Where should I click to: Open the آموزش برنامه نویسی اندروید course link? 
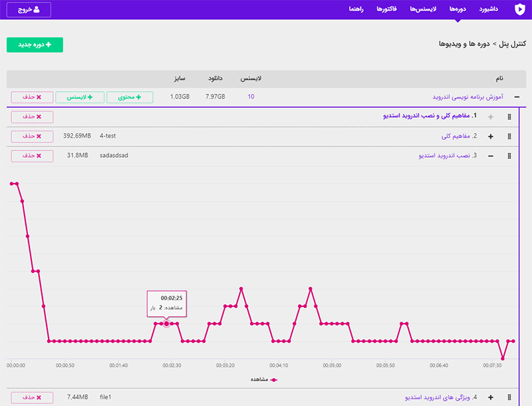468,97
